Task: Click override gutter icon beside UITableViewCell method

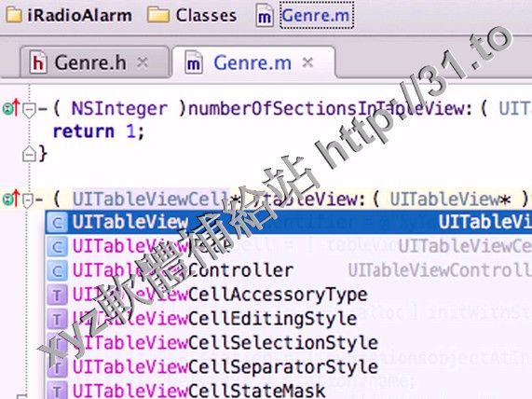Action: point(11,199)
